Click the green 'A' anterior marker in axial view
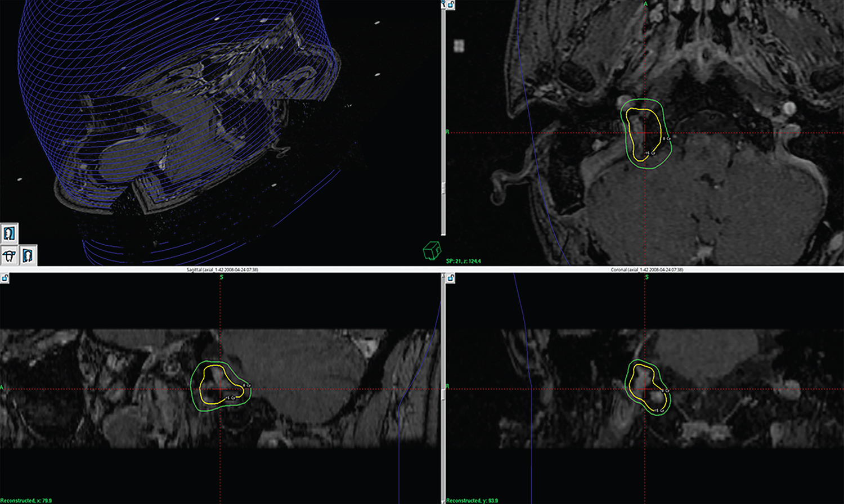This screenshot has width=844, height=504. (x=645, y=4)
